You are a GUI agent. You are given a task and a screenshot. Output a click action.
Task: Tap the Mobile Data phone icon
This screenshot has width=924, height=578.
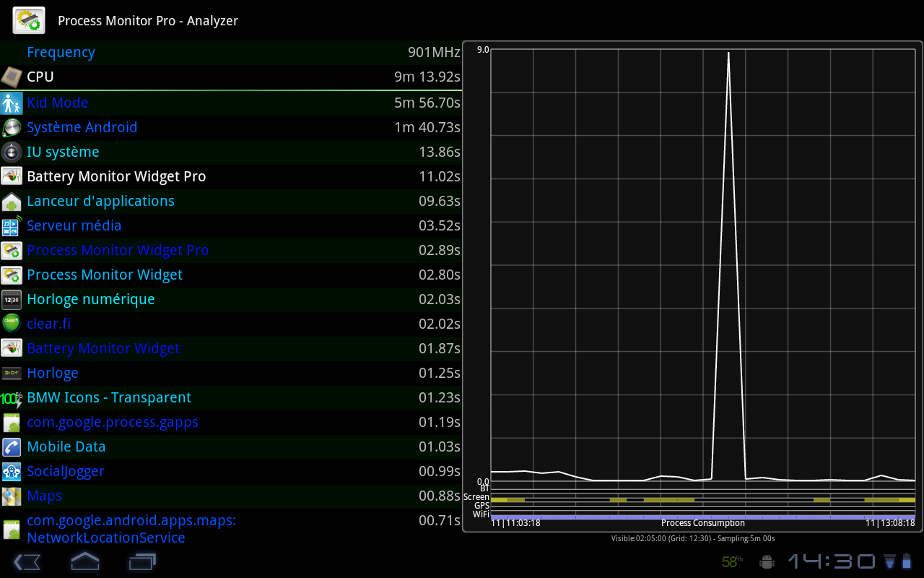(x=11, y=447)
